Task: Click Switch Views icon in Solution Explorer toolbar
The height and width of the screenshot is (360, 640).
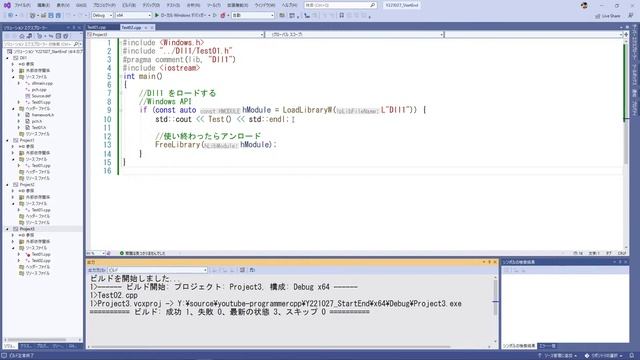Action: tap(29, 36)
